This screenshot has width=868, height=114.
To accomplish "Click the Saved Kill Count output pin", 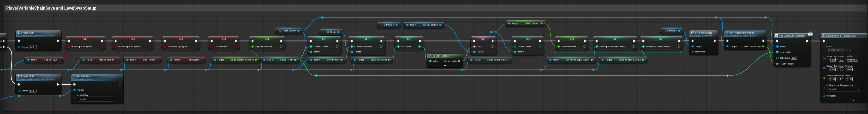I will (x=389, y=60).
